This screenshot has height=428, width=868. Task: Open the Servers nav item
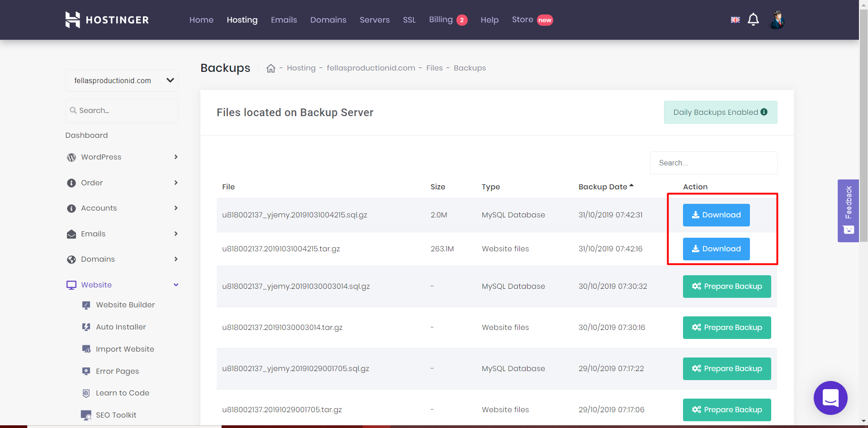click(x=375, y=20)
